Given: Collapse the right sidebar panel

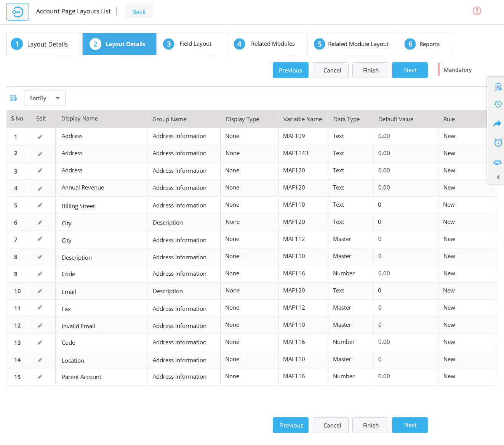Looking at the screenshot, I should click(498, 177).
